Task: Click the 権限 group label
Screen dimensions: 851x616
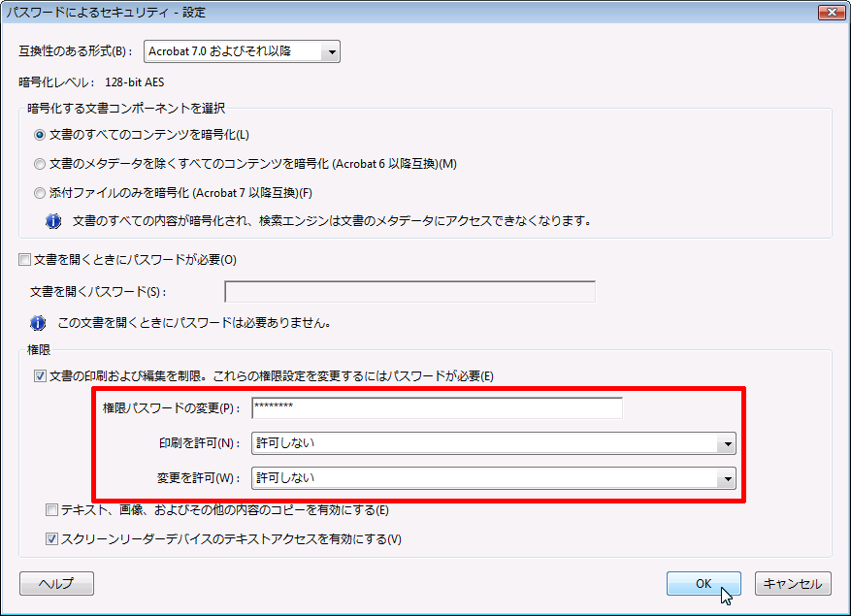Action: click(39, 350)
